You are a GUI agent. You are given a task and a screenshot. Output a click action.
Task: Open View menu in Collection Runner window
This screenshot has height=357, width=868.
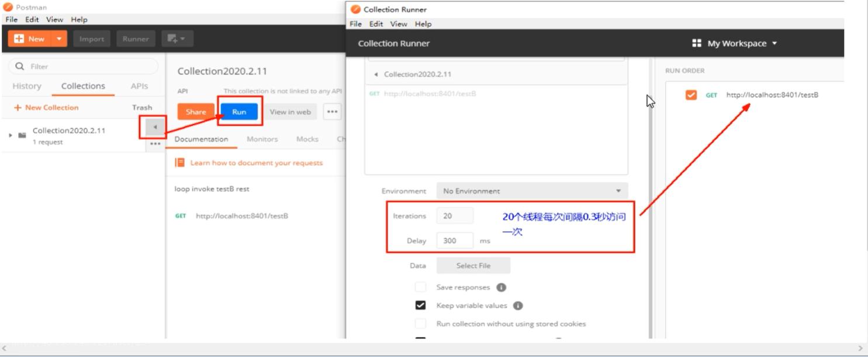coord(399,24)
